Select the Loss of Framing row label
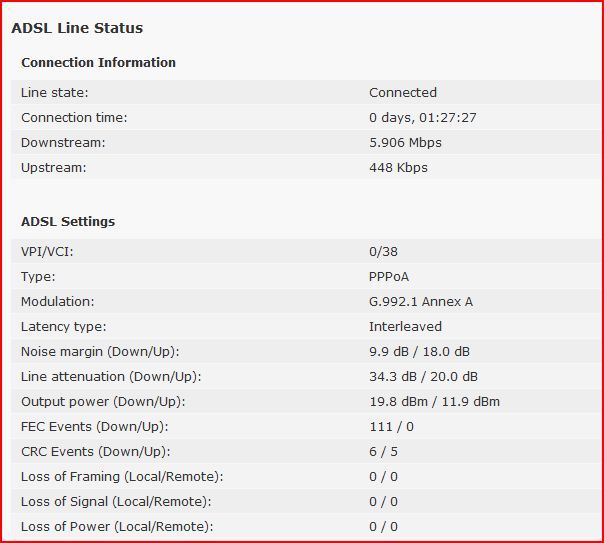 pyautogui.click(x=122, y=477)
